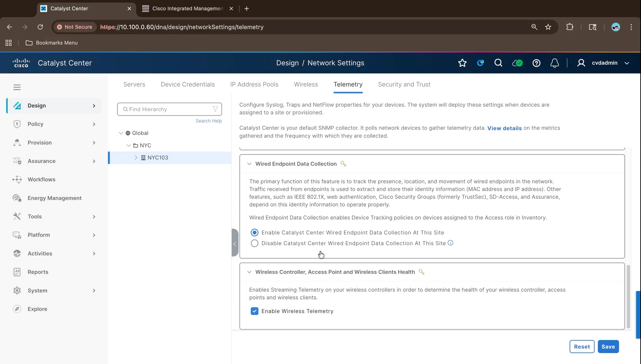Click the Save button

click(x=608, y=346)
